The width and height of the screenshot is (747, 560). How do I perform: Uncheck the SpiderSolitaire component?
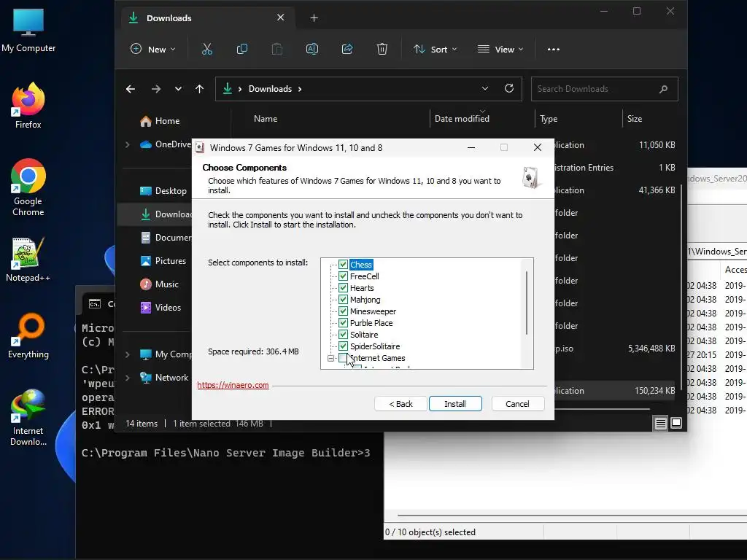point(343,346)
